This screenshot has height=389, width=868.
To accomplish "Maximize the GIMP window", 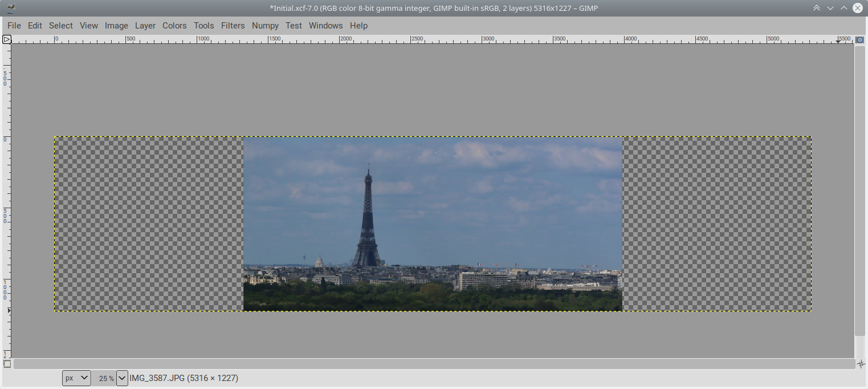I will pos(844,8).
